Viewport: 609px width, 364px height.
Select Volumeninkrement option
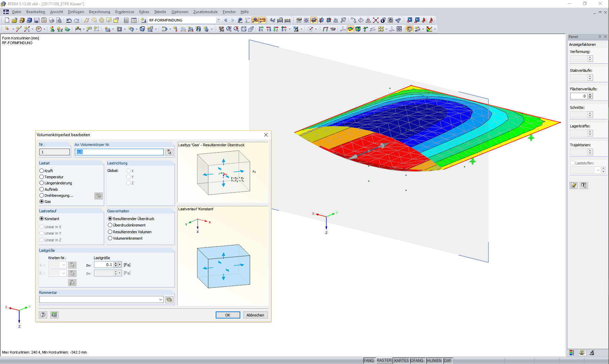(125, 238)
